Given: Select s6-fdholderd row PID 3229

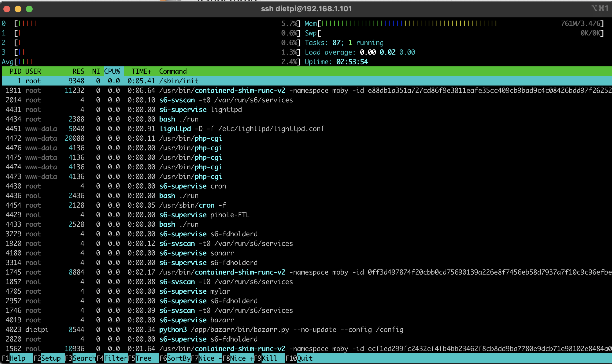Looking at the screenshot, I should pos(307,234).
